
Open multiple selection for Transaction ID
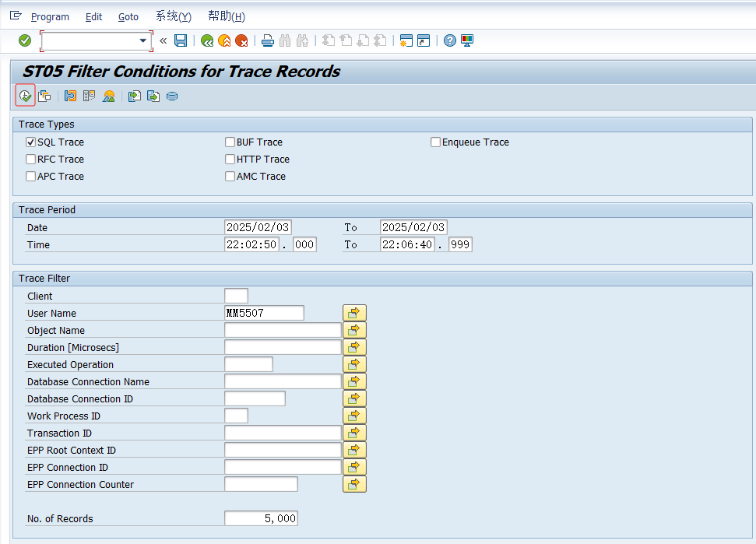coord(354,432)
